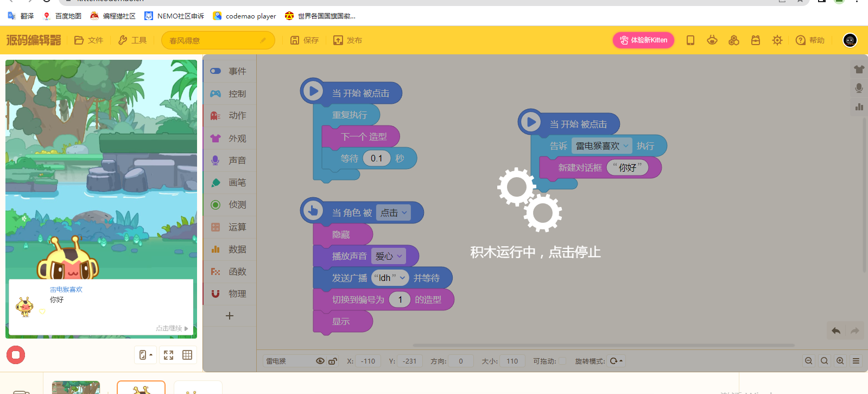Select the 声音 sound block category

click(230, 160)
